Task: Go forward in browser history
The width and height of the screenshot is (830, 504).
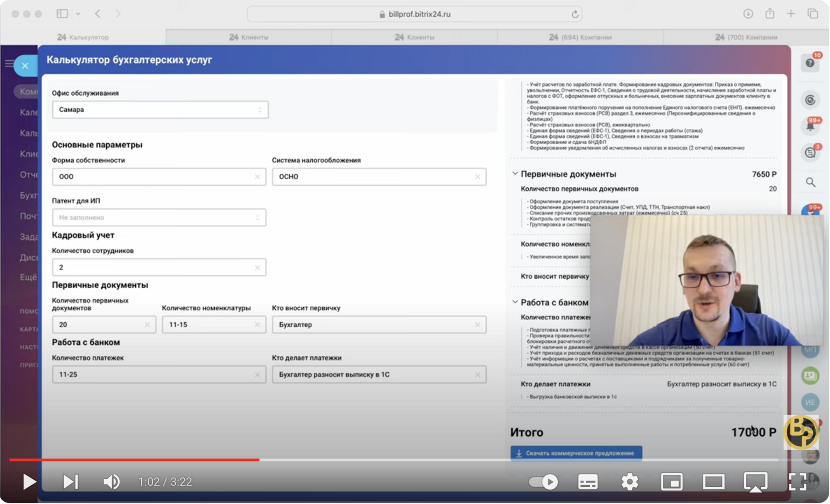Action: click(x=118, y=14)
